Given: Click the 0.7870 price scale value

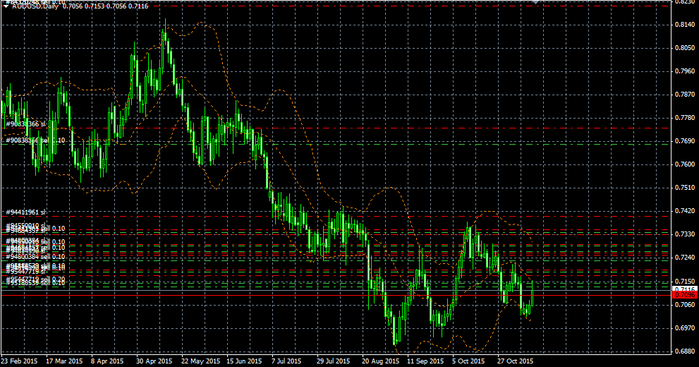Looking at the screenshot, I should click(x=685, y=95).
